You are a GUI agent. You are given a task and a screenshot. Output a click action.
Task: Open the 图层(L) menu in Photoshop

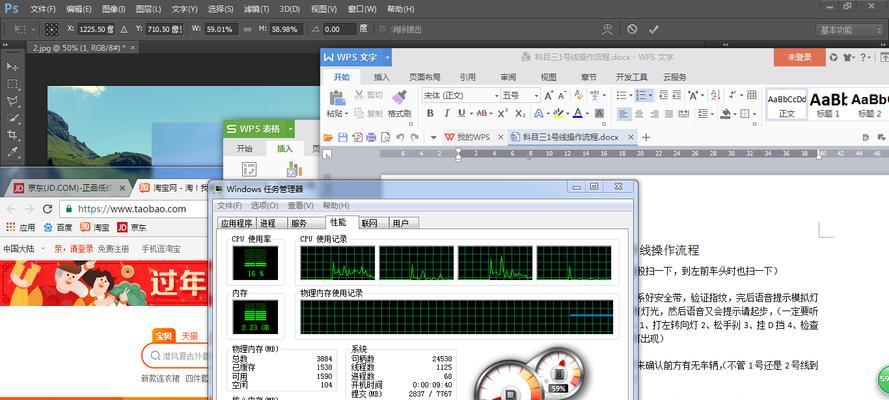point(149,9)
